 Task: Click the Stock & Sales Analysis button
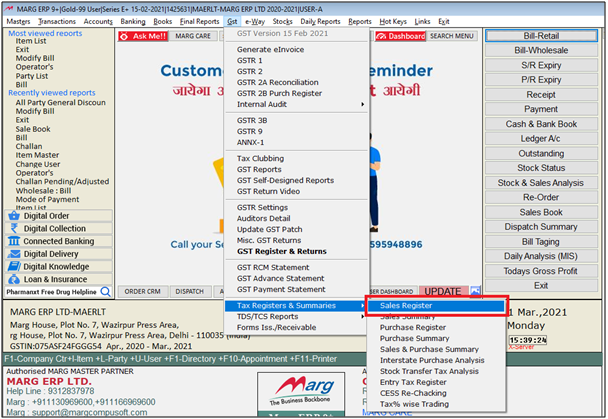pyautogui.click(x=541, y=183)
